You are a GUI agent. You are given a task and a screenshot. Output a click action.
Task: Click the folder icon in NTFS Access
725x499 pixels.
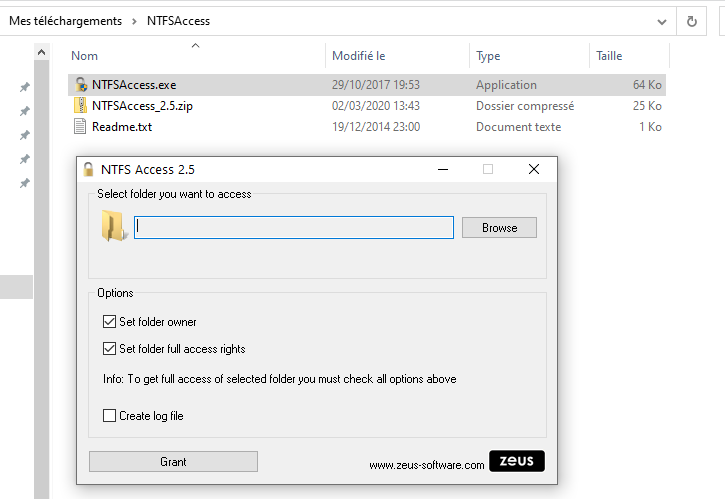click(114, 226)
